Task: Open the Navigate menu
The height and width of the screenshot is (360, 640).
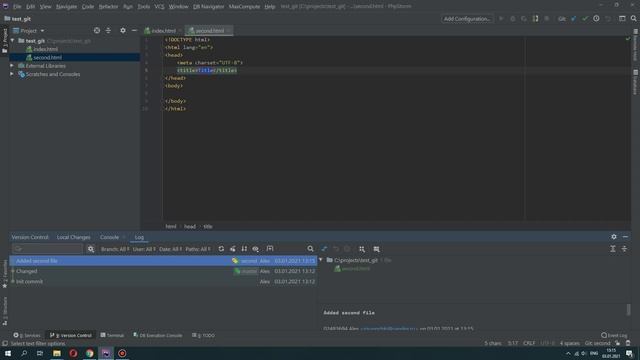Action: [x=66, y=7]
